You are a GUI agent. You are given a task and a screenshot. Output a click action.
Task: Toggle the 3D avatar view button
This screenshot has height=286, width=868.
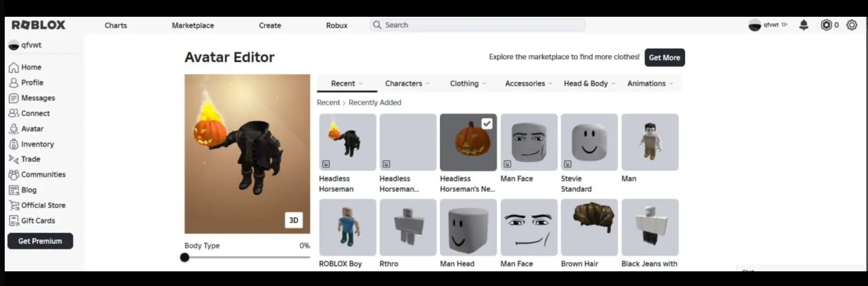[294, 220]
